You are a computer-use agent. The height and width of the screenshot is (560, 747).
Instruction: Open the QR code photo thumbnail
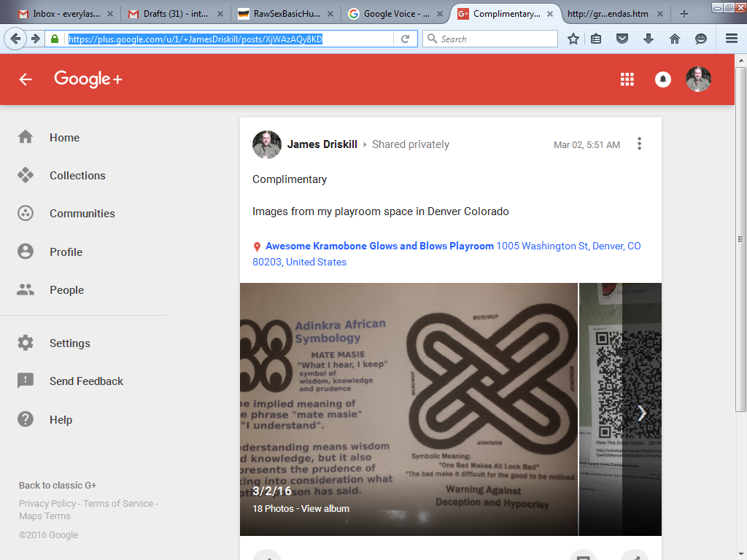coord(620,410)
